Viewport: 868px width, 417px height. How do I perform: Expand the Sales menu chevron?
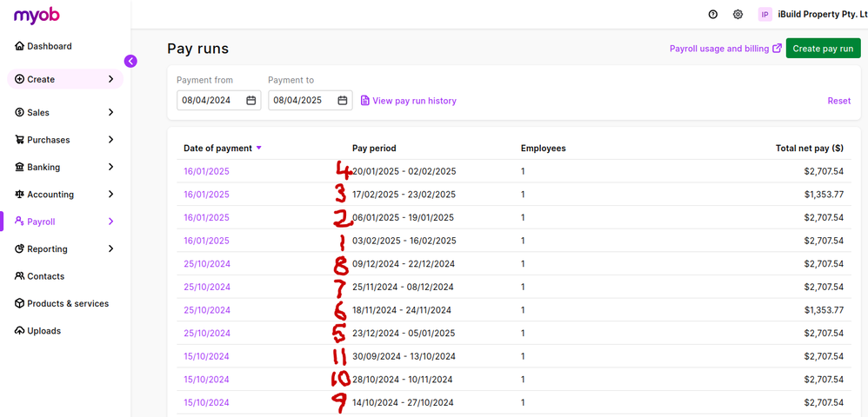pyautogui.click(x=110, y=112)
